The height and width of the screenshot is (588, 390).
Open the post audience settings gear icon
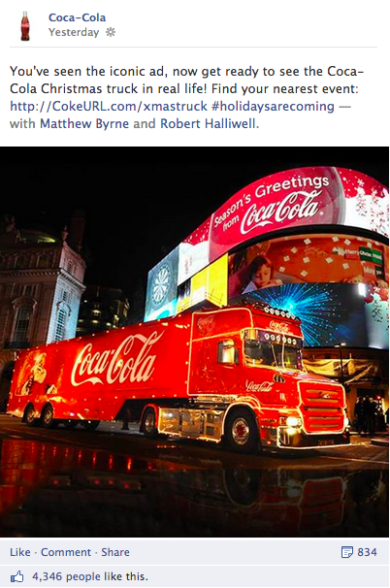point(111,32)
